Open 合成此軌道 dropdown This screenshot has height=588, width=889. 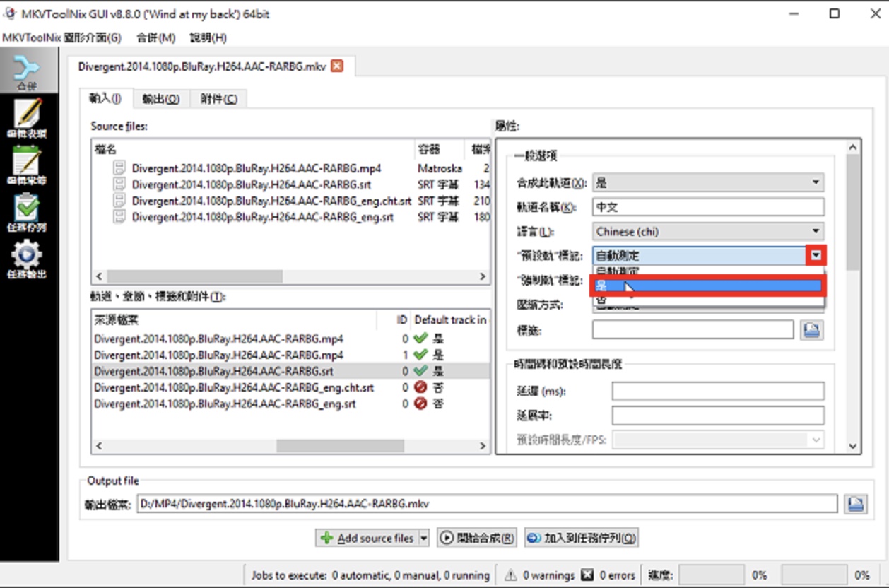[708, 182]
